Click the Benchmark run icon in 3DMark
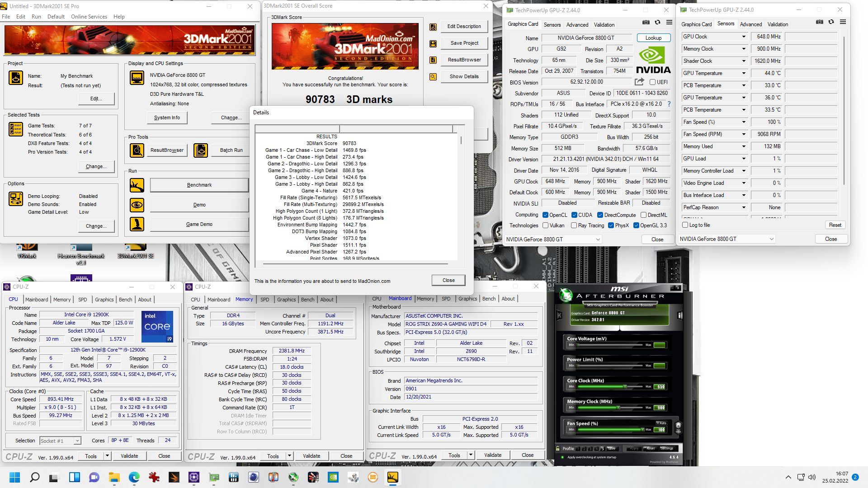868x488 pixels. [x=137, y=185]
